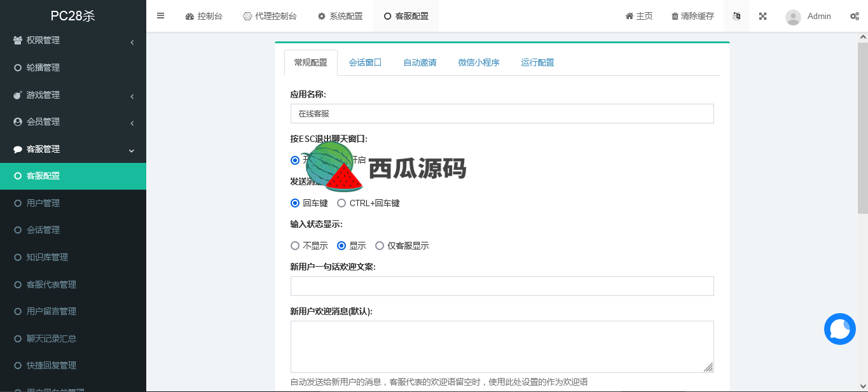The height and width of the screenshot is (392, 868).
Task: Toggle the sidebar with the hamburger icon
Action: 160,16
